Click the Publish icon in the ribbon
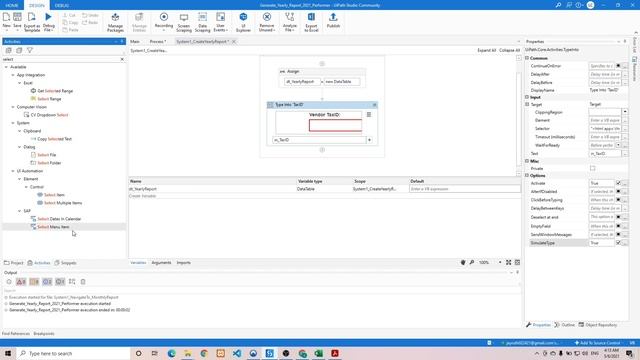Screen dimensions: 640x360 333,17
